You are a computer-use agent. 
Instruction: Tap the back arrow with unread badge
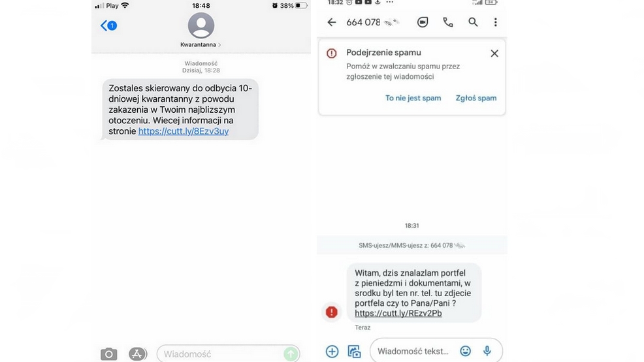[x=109, y=25]
